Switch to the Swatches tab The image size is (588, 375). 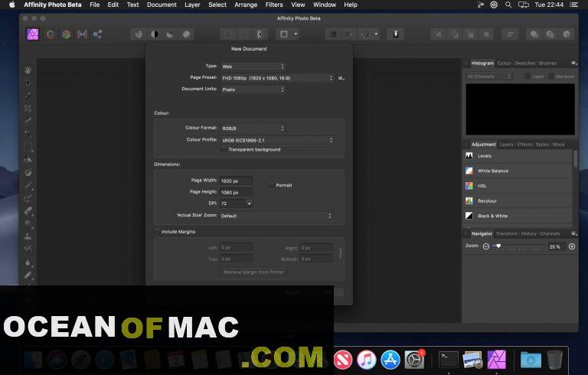525,63
